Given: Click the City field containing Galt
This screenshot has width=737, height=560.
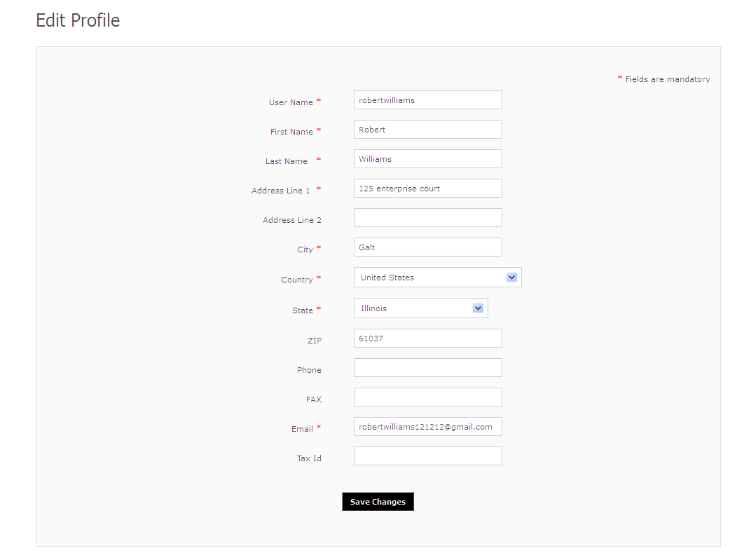Looking at the screenshot, I should 427,247.
